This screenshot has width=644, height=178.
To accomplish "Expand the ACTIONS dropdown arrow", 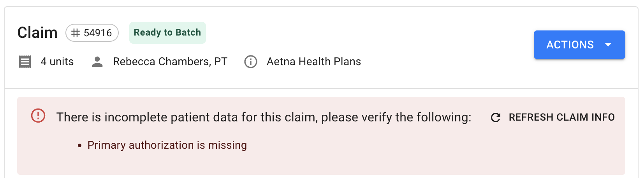I will [608, 45].
